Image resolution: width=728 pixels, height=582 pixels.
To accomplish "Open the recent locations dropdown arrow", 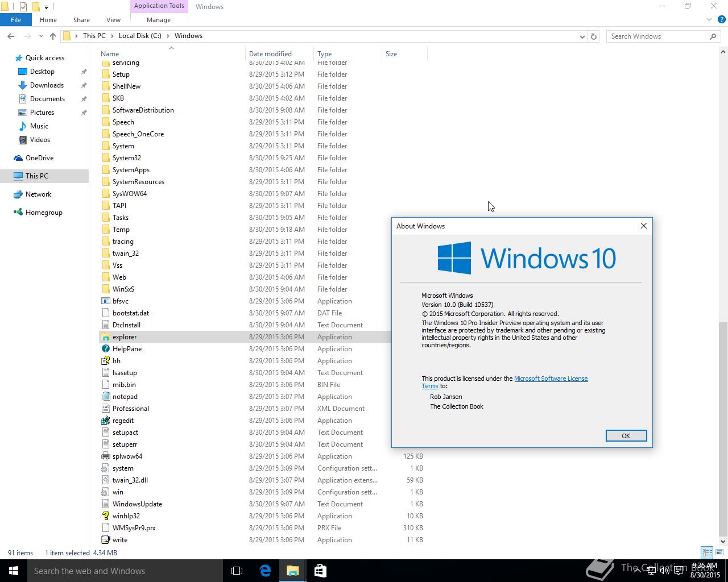I will tap(41, 36).
